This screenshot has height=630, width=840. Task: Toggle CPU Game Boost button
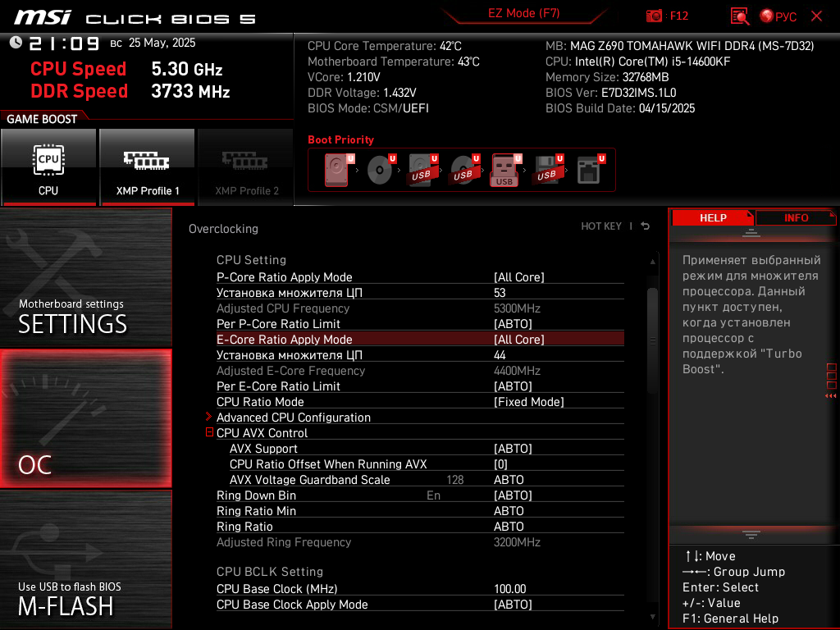click(48, 167)
